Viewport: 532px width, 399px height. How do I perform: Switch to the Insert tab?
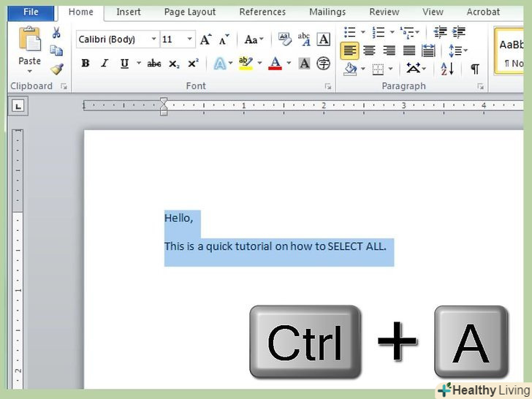(x=129, y=12)
